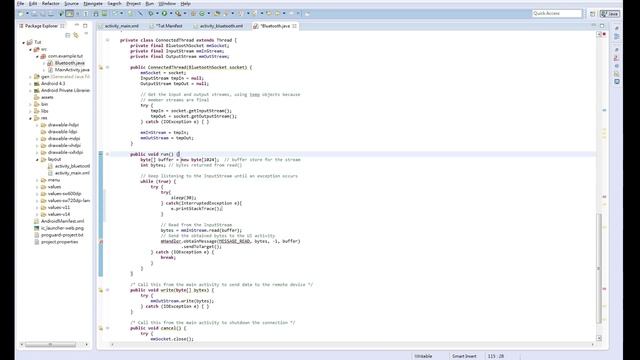The image size is (640, 360).
Task: Switch to activity_bluetooth.xml editor tab
Action: [x=221, y=26]
